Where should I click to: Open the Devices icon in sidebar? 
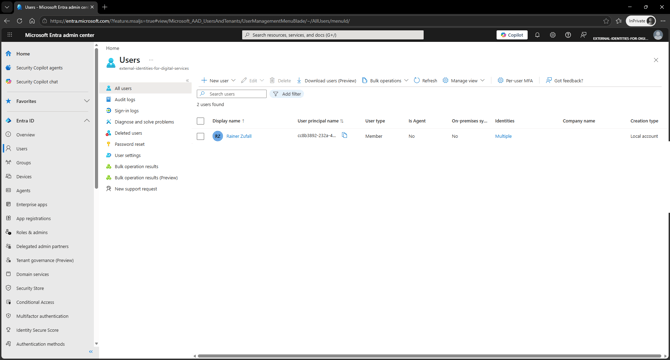pyautogui.click(x=8, y=176)
